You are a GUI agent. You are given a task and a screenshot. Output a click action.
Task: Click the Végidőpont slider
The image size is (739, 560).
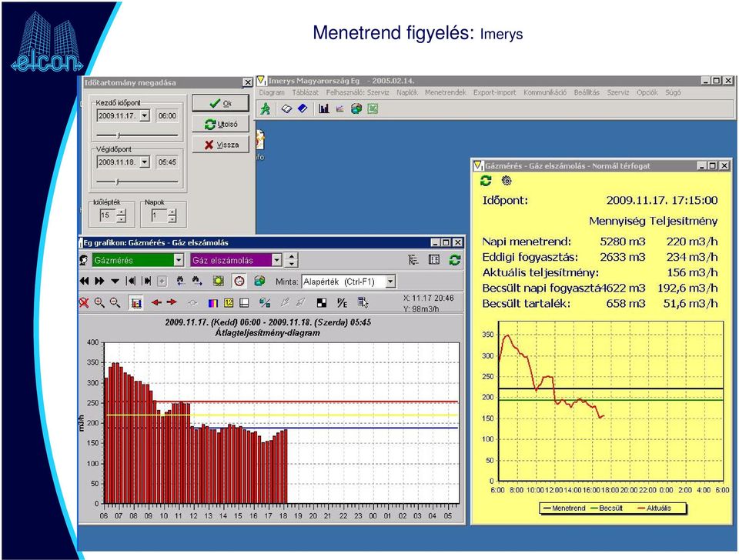coord(137,182)
